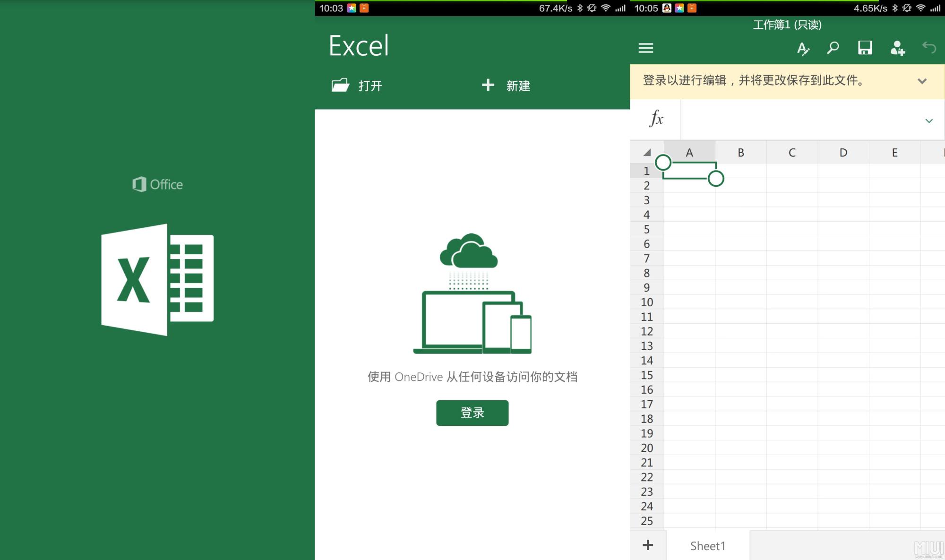This screenshot has width=945, height=560.
Task: Click the select-all corner triangle
Action: click(647, 152)
